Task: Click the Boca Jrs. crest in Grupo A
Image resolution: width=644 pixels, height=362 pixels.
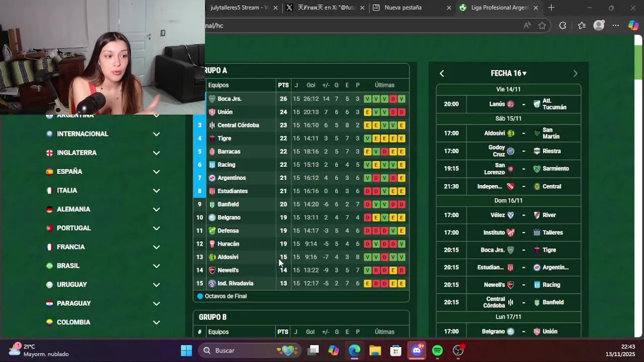Action: tap(212, 99)
